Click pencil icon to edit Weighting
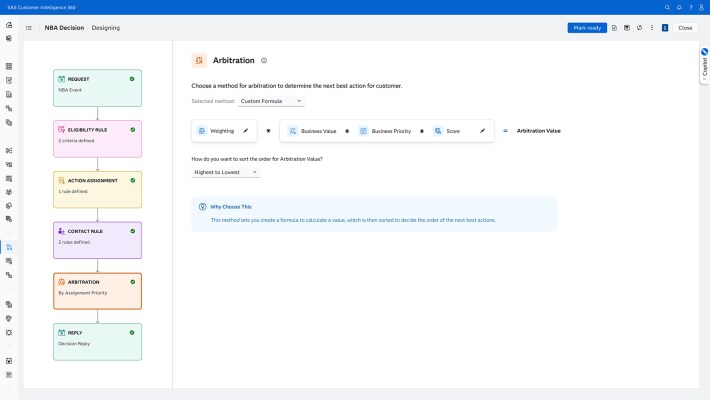Image resolution: width=710 pixels, height=400 pixels. [x=246, y=131]
